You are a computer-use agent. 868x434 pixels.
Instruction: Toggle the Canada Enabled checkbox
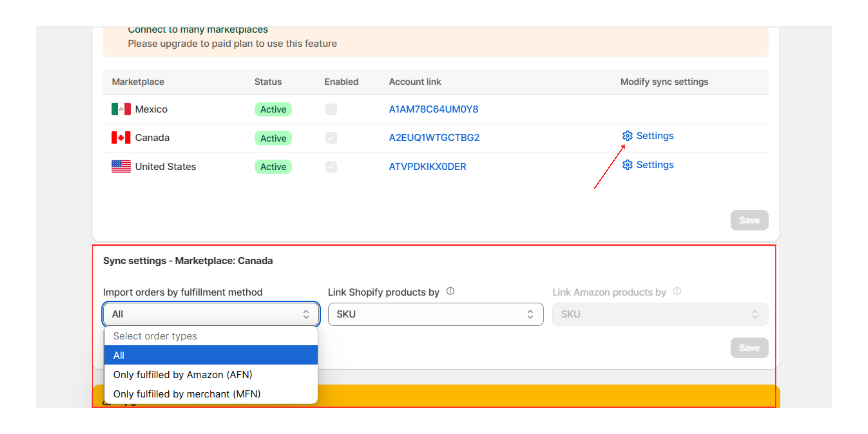[331, 138]
